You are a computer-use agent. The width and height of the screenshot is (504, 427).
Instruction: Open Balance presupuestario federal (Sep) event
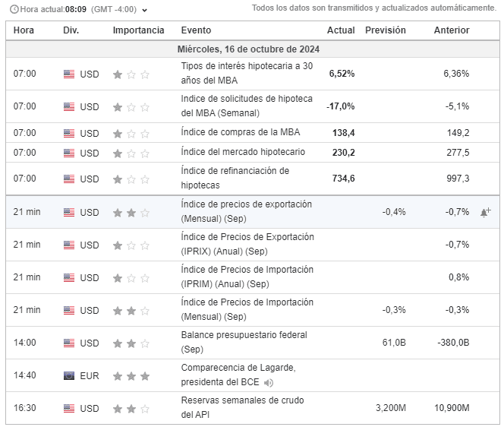244,342
